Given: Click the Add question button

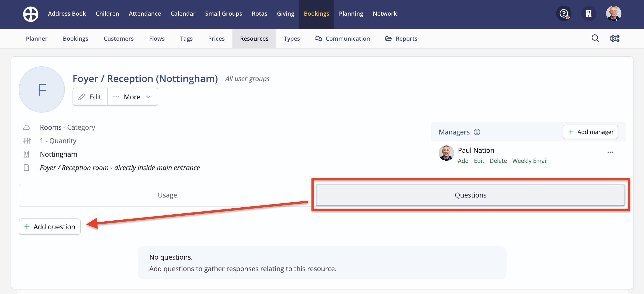Looking at the screenshot, I should [50, 227].
